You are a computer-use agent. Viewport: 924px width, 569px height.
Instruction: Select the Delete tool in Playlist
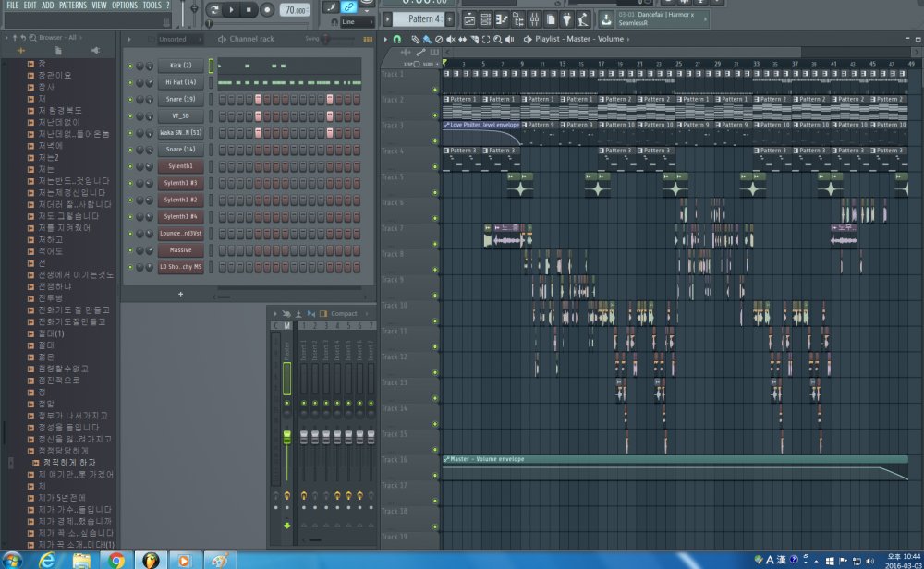pos(439,40)
